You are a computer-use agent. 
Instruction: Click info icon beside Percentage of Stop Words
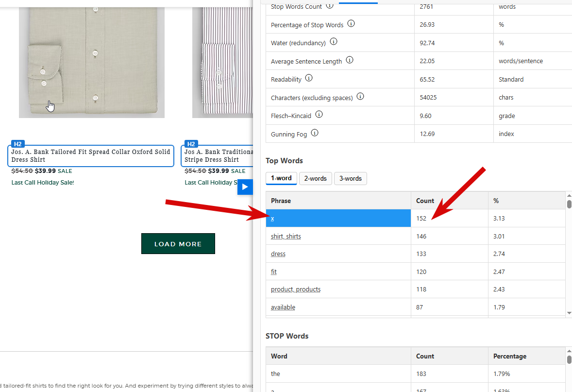click(351, 23)
